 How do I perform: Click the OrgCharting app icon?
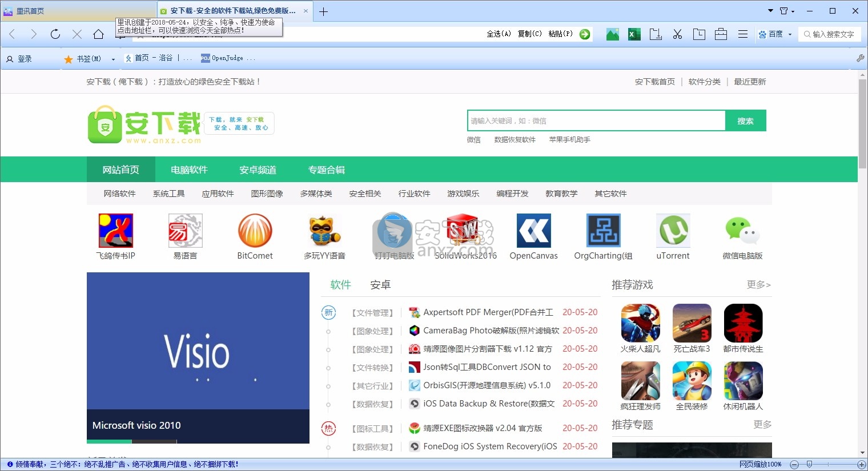click(604, 231)
